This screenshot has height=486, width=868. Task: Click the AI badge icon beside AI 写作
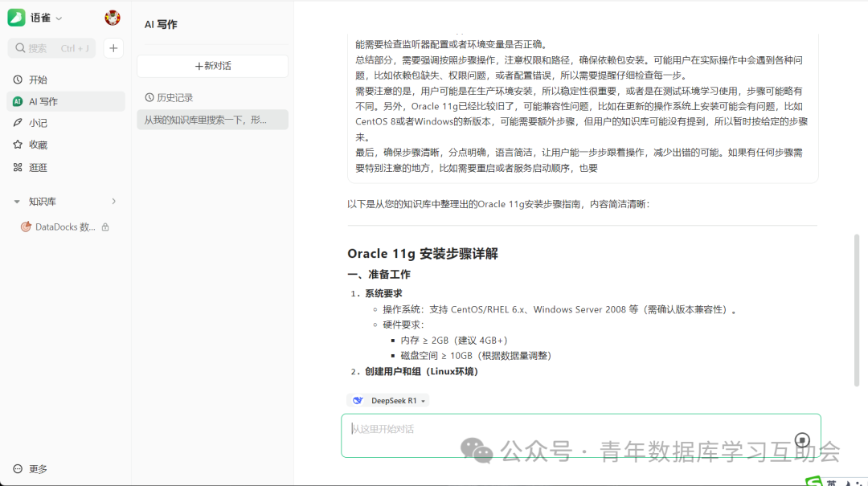(x=18, y=101)
